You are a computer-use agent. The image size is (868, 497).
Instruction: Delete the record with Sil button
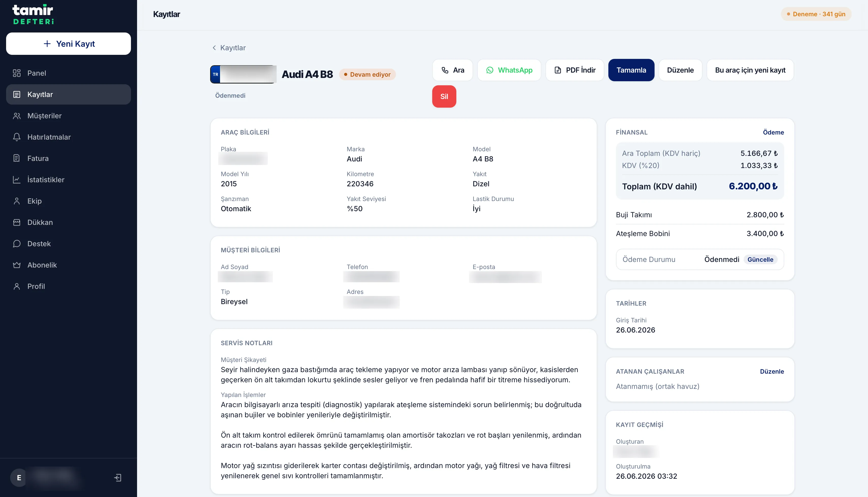(x=444, y=97)
